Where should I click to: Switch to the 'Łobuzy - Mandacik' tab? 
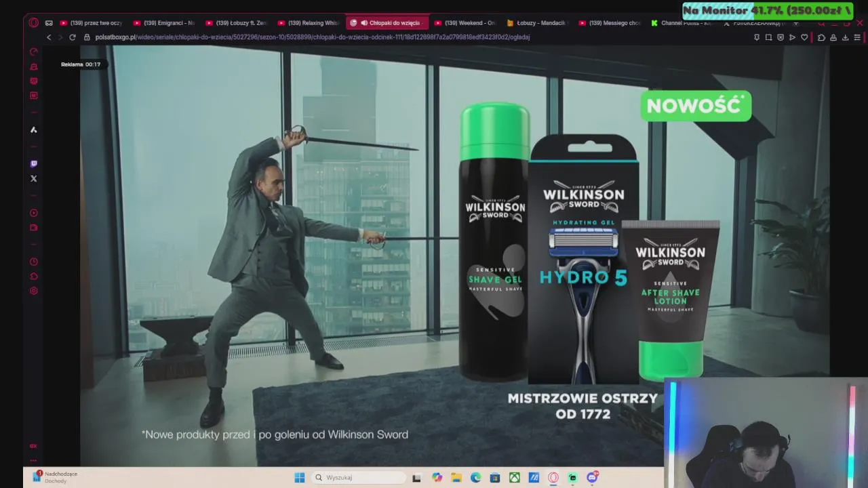click(536, 23)
